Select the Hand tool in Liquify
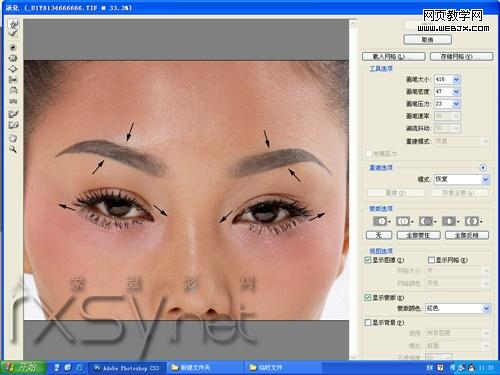 coord(13,138)
